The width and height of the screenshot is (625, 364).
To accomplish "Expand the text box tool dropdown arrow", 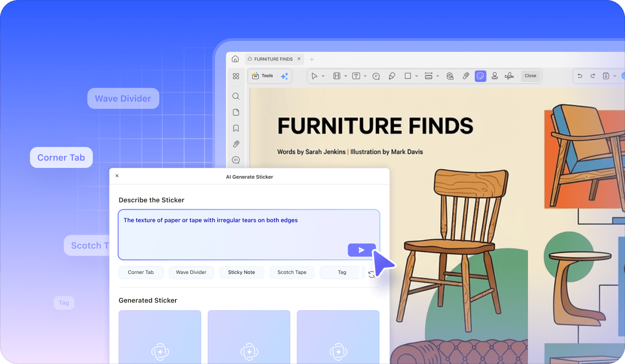I will coord(365,76).
